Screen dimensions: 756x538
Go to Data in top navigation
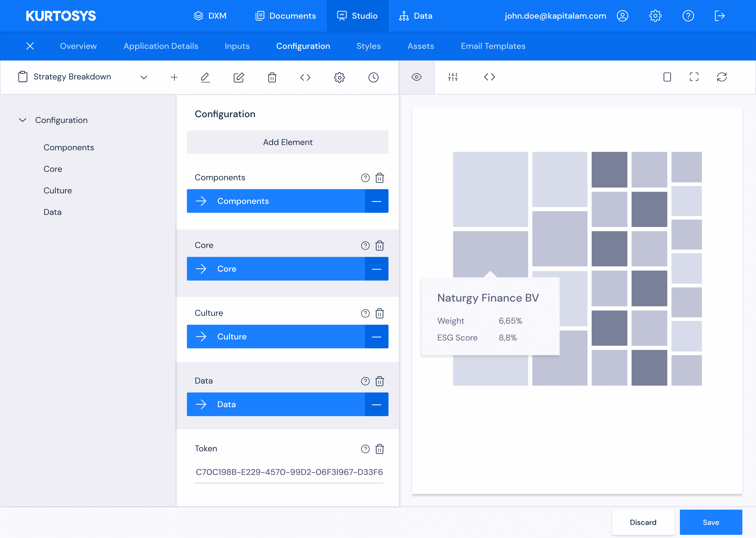coord(416,16)
